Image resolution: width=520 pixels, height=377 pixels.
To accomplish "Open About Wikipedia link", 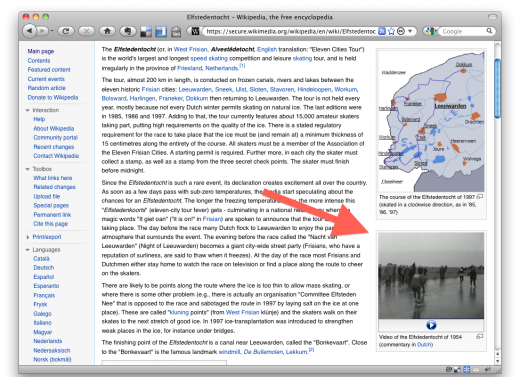I will pos(54,128).
